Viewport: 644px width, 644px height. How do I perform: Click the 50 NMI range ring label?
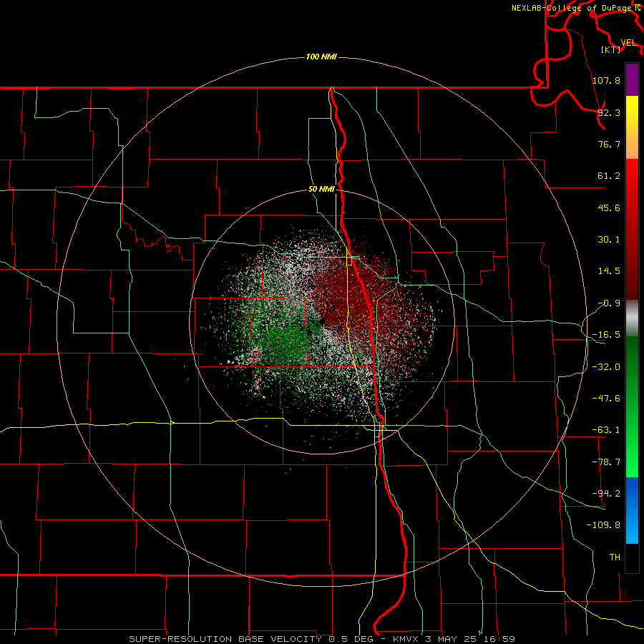pyautogui.click(x=321, y=190)
